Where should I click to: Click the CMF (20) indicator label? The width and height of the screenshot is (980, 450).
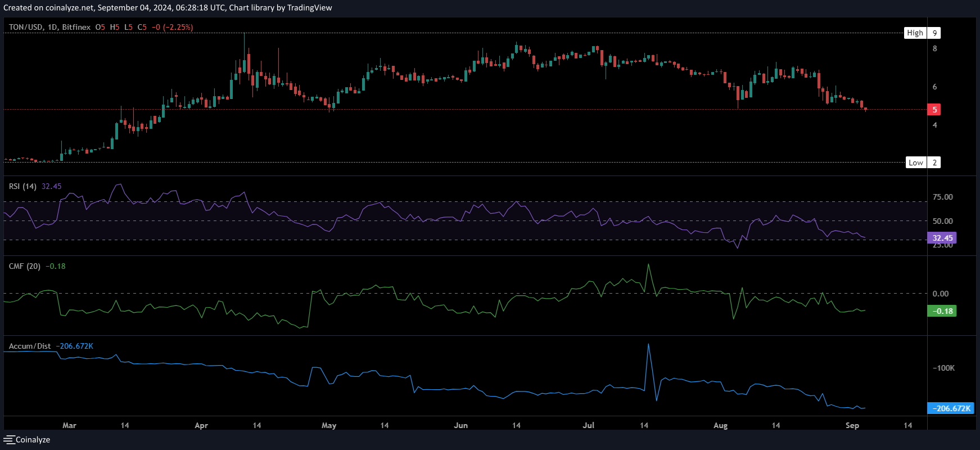pyautogui.click(x=25, y=266)
